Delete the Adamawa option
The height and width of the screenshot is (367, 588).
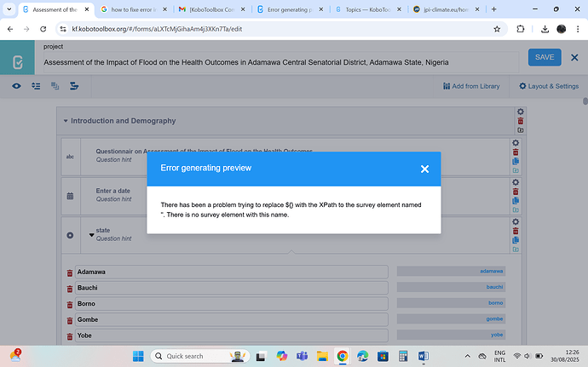tap(69, 272)
